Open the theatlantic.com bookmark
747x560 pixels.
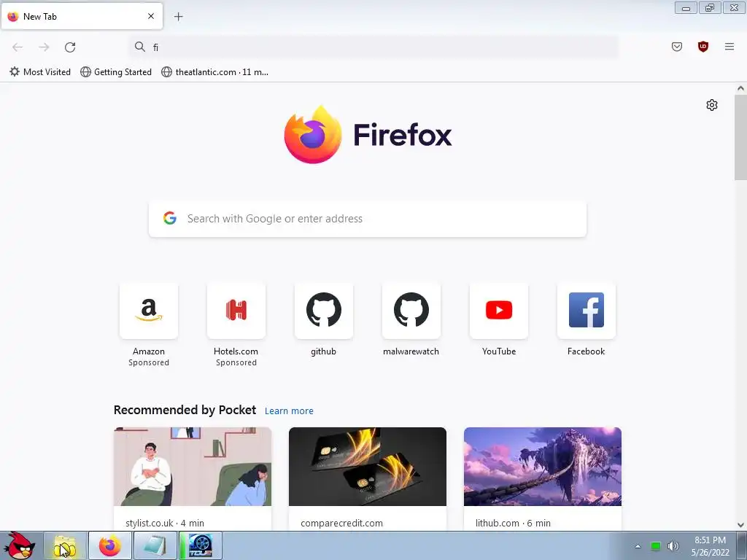point(215,72)
